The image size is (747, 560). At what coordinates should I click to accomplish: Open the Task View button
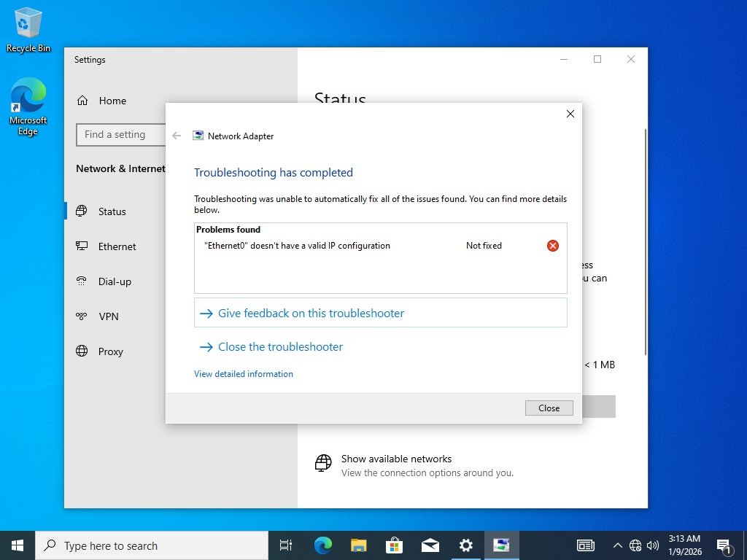pos(286,545)
